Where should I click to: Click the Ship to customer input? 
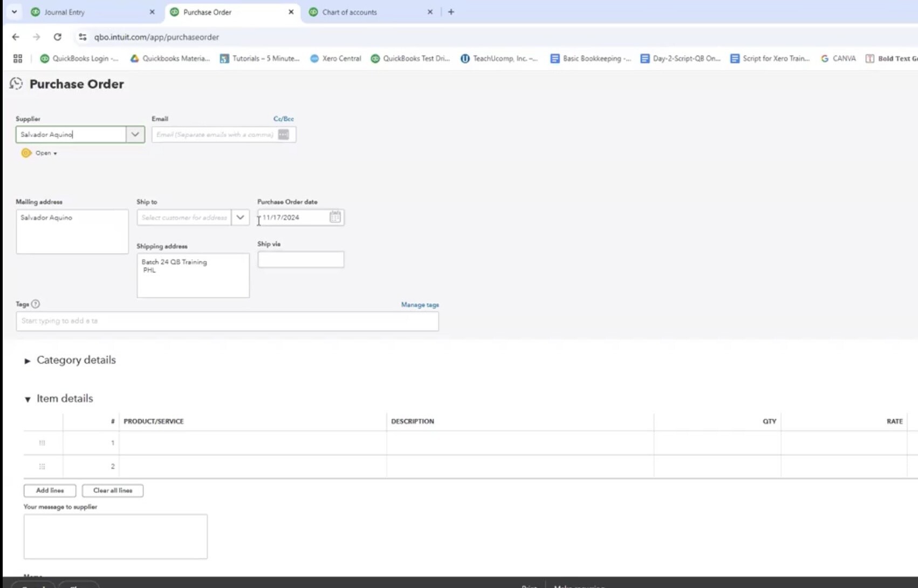coord(184,217)
